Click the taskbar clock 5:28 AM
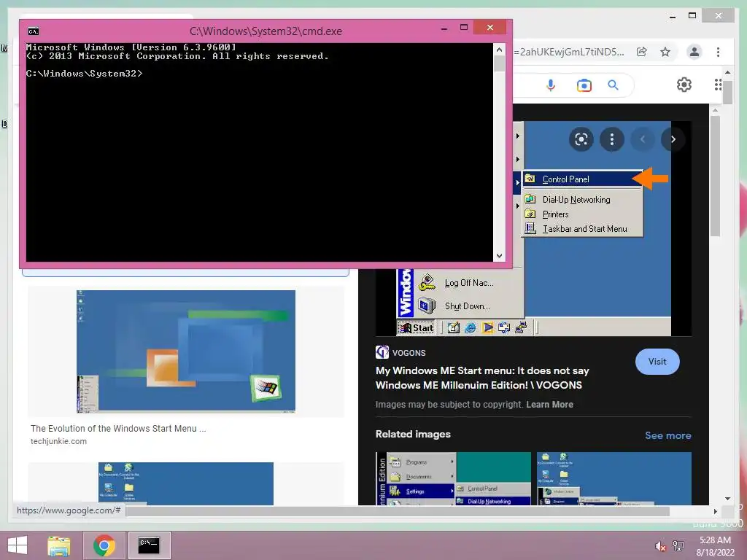747x560 pixels. 715,540
